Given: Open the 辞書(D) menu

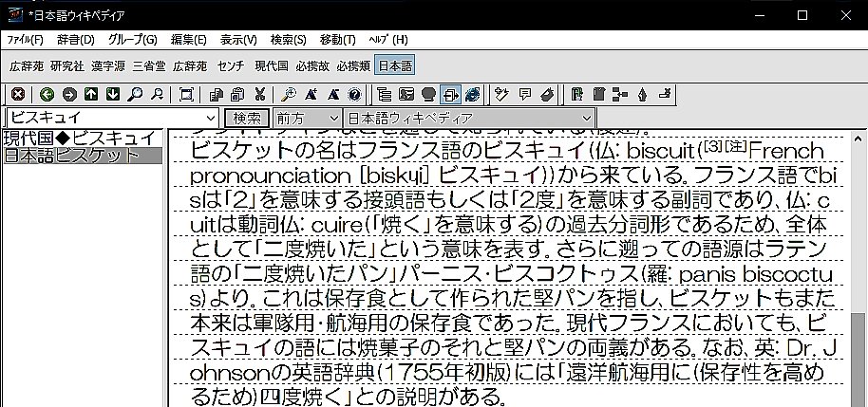Looking at the screenshot, I should [x=75, y=40].
